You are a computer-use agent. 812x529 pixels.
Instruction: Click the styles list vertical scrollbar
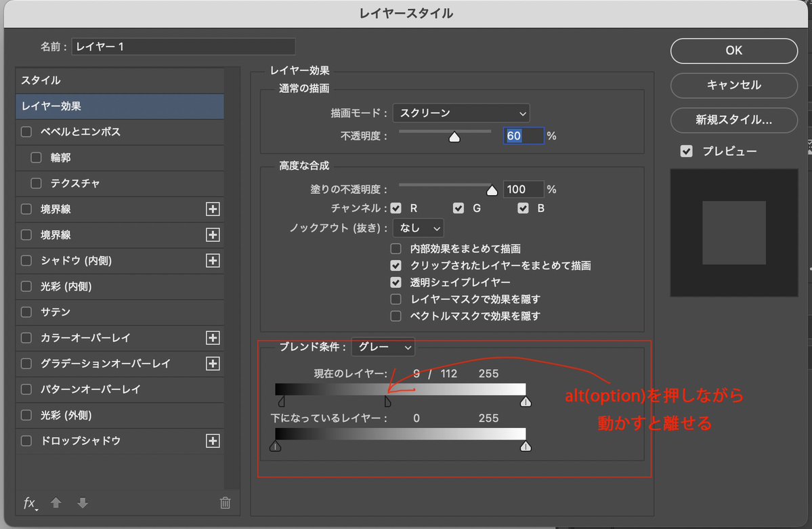pyautogui.click(x=232, y=278)
